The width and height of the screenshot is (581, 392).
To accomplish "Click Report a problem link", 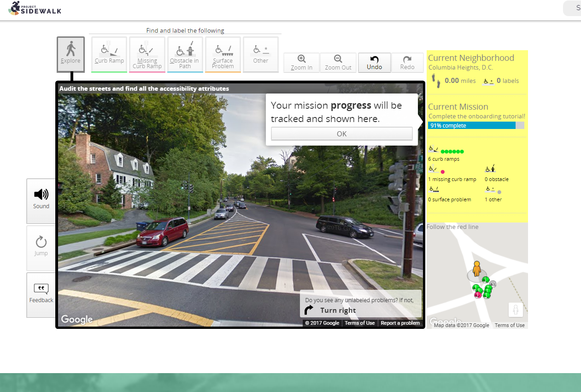I will (400, 323).
